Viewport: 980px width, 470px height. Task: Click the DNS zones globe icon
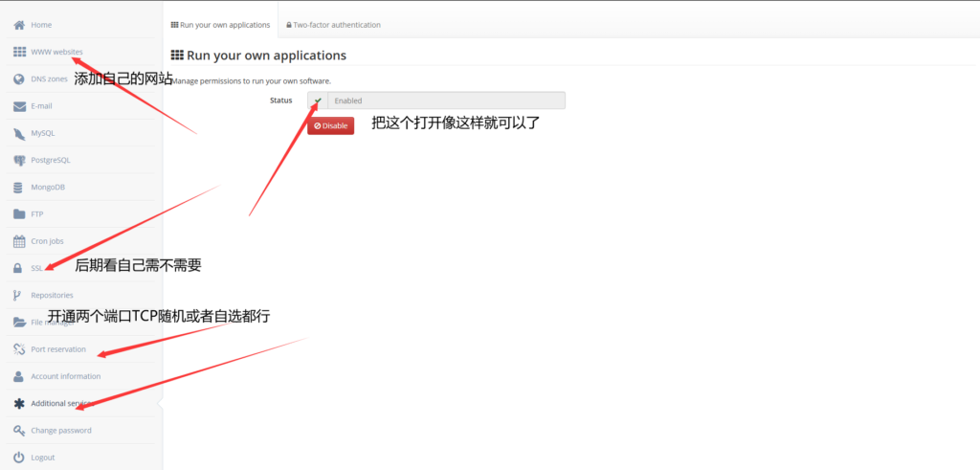(19, 79)
